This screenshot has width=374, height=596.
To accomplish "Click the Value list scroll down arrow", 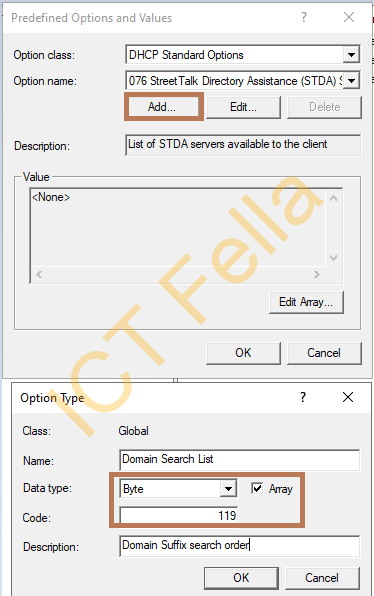I will tap(333, 258).
